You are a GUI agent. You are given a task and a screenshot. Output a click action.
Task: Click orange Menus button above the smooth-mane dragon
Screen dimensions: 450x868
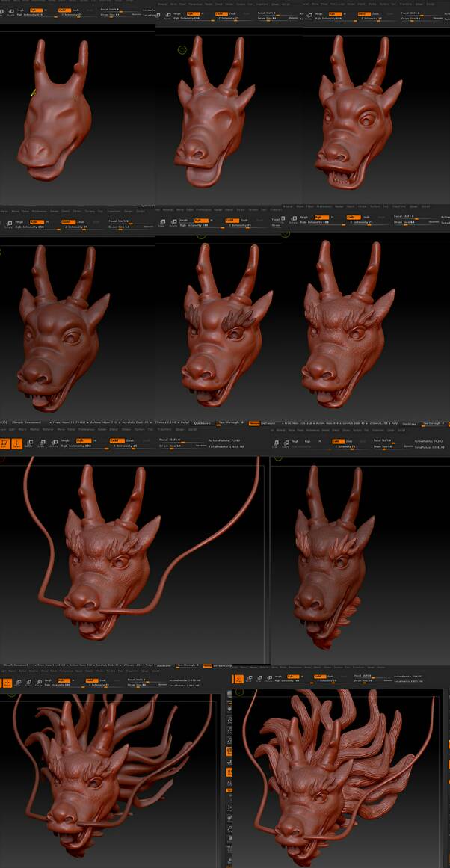pyautogui.click(x=208, y=666)
